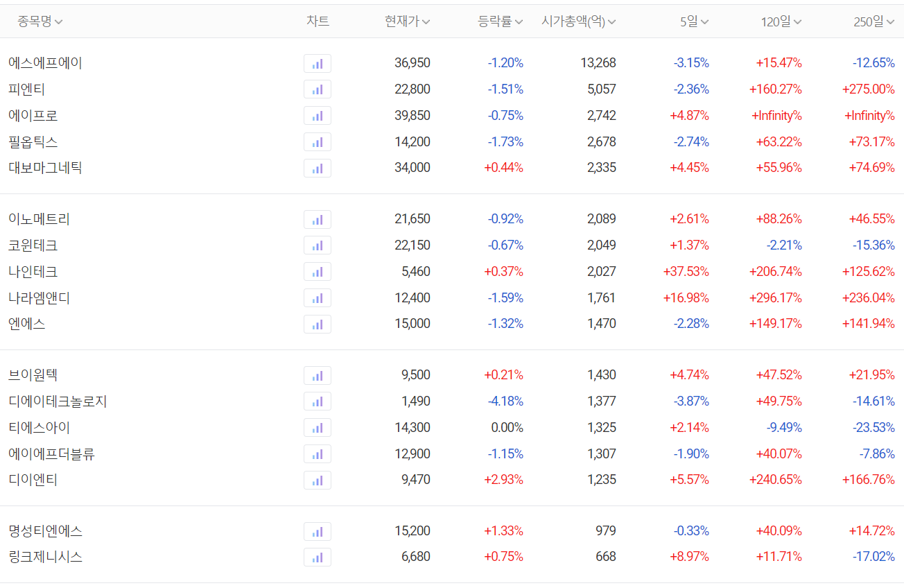Open chart icon for 디에이테크놀로지
The height and width of the screenshot is (588, 904).
[318, 401]
